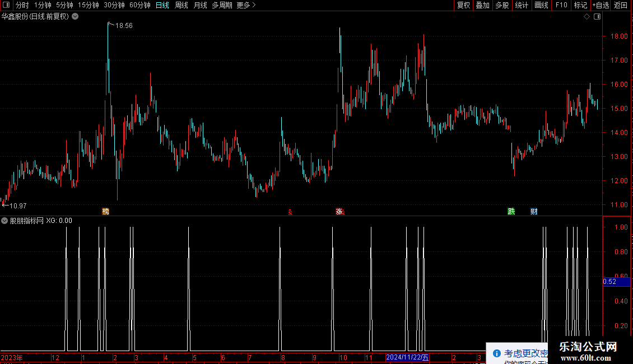Select the 30分钟 period
This screenshot has height=364, width=633.
tap(114, 5)
